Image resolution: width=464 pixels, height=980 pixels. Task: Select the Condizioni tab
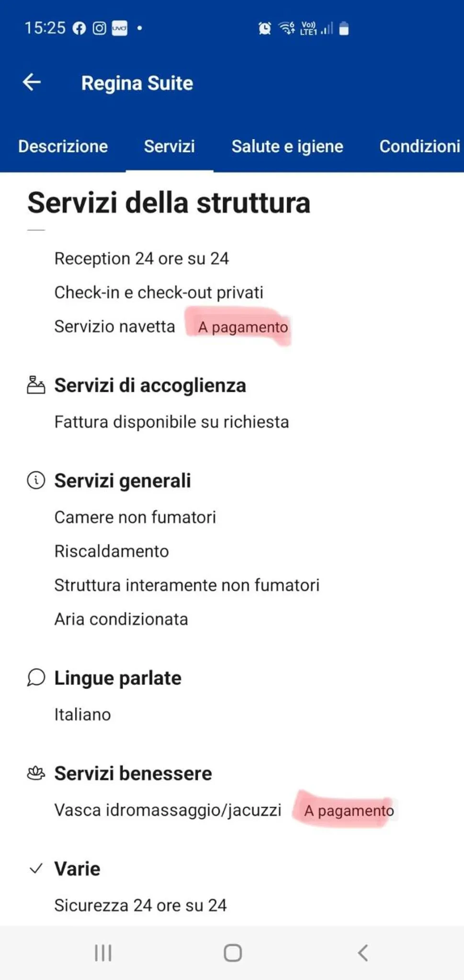pos(419,146)
